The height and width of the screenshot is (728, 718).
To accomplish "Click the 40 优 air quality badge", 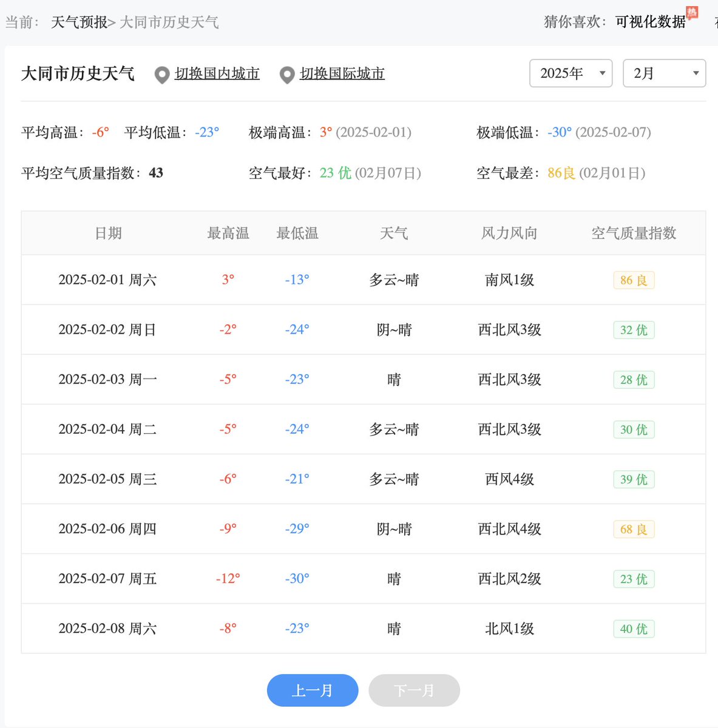I will click(634, 629).
